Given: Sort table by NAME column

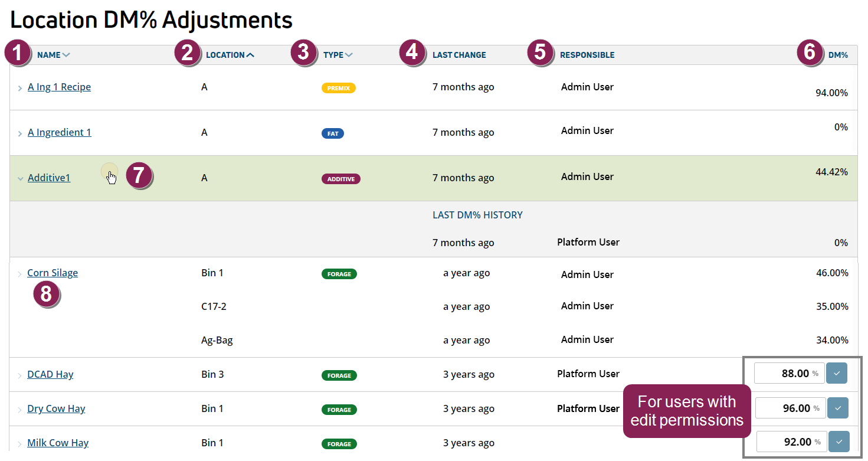Looking at the screenshot, I should 53,55.
